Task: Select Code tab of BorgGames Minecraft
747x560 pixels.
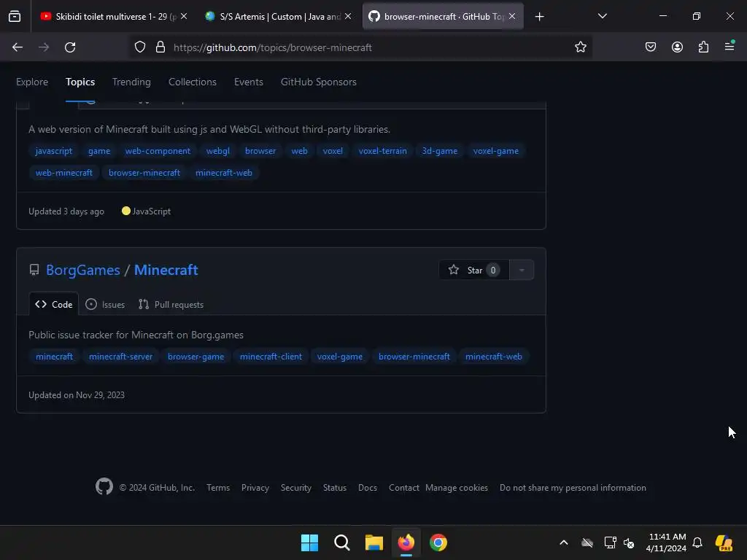Action: pos(54,304)
